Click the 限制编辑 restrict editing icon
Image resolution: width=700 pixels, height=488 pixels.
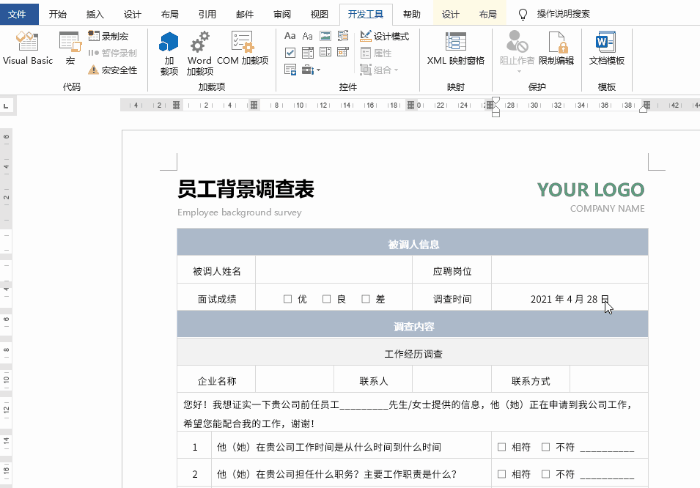556,48
